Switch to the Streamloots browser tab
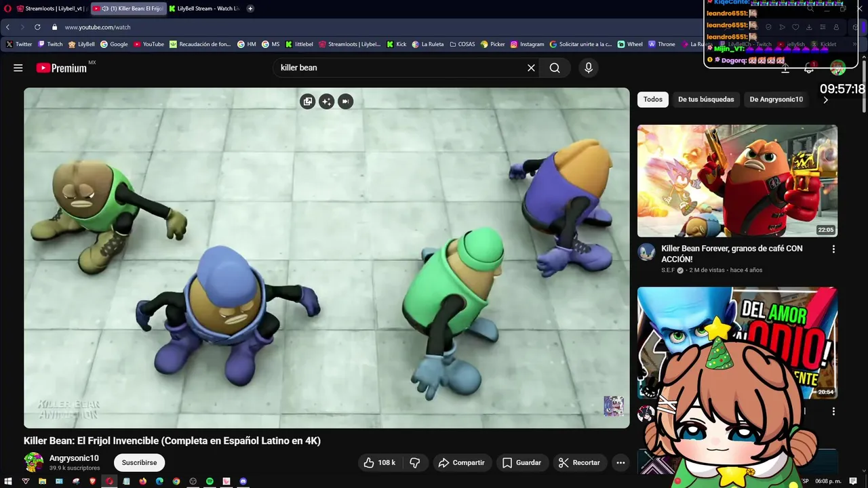This screenshot has width=868, height=488. pyautogui.click(x=52, y=9)
